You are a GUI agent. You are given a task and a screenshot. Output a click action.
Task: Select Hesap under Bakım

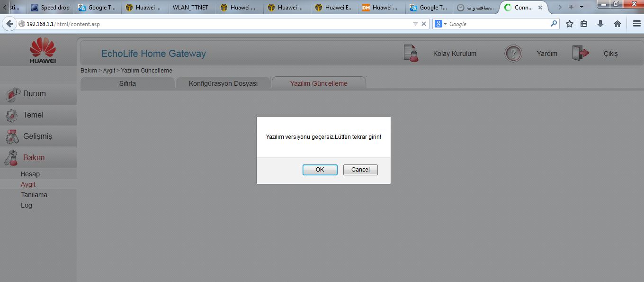point(30,174)
